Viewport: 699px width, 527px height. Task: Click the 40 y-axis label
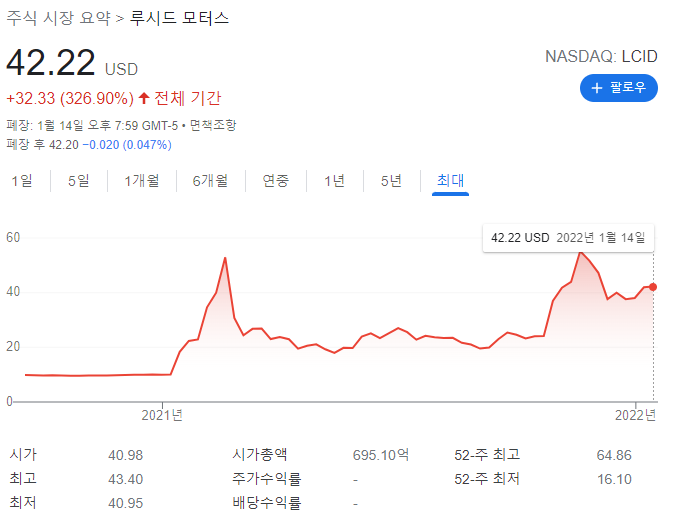point(13,292)
